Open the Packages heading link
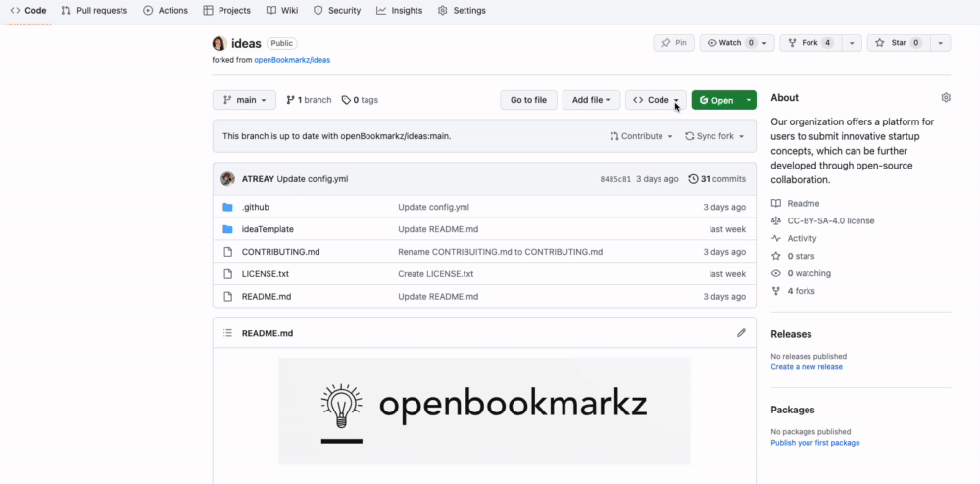The image size is (980, 484). pyautogui.click(x=793, y=410)
